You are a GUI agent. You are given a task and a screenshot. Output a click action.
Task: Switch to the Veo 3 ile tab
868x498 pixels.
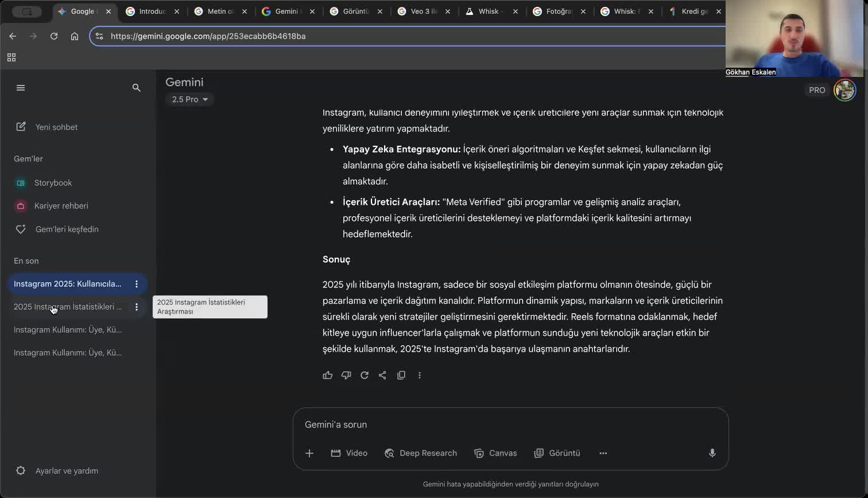(424, 11)
